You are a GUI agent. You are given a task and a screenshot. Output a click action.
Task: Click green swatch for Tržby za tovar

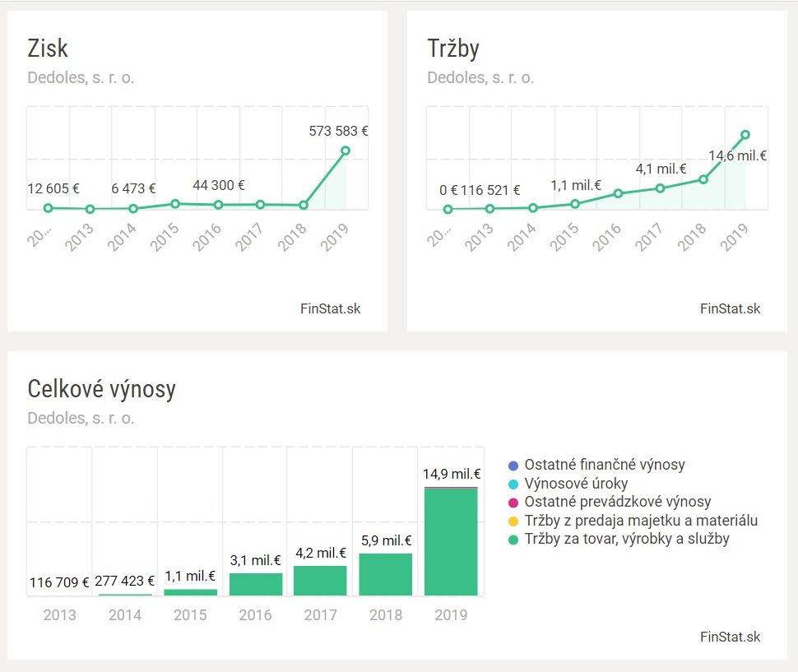[x=513, y=540]
